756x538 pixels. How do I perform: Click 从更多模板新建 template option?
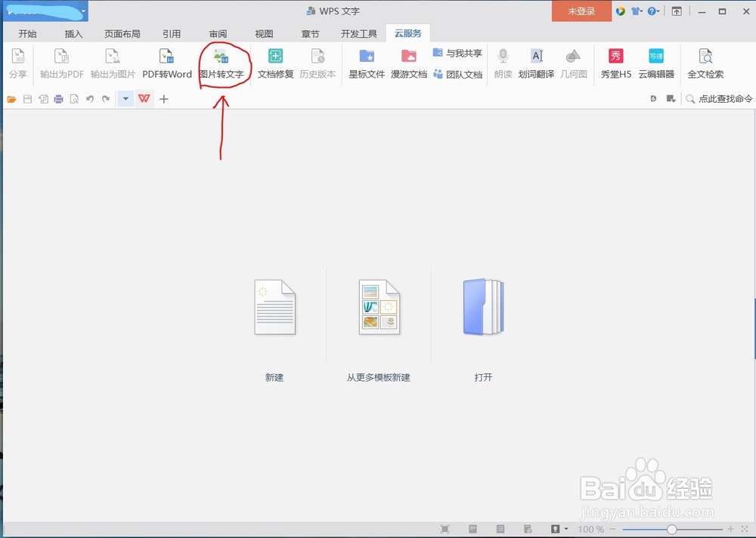tap(379, 378)
